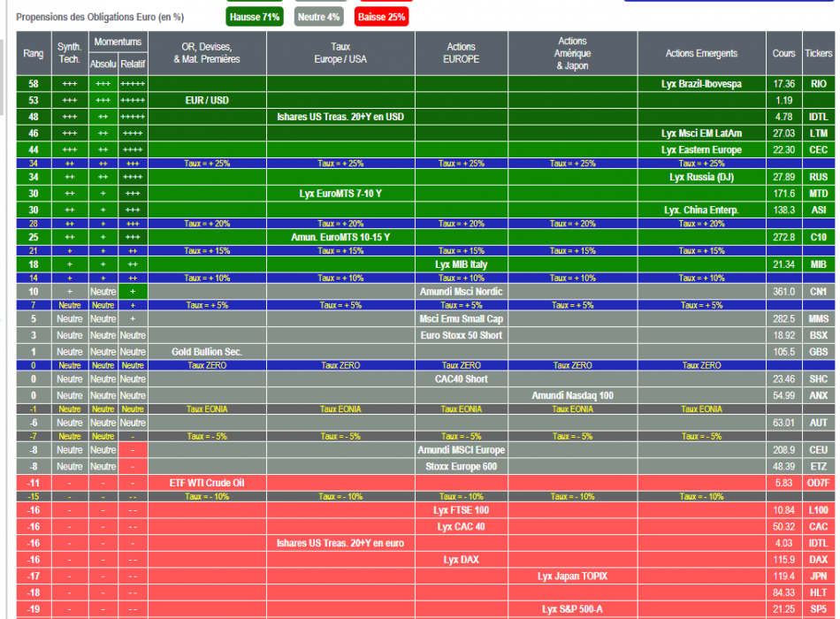
Task: Click the SP5 ticker
Action: pyautogui.click(x=819, y=609)
